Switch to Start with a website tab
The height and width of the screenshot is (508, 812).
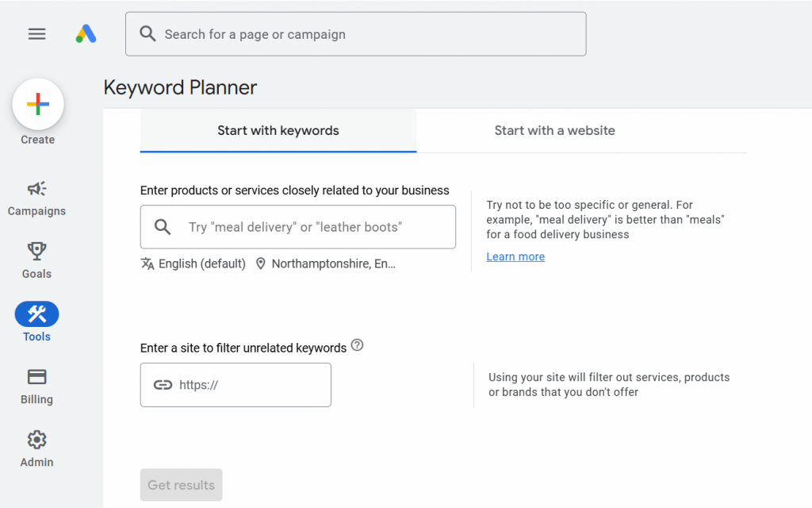click(554, 130)
